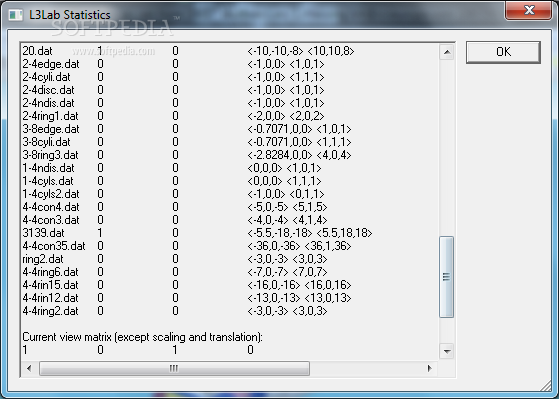Click the 2-4edge.dat entry
The image size is (559, 399).
coord(51,64)
